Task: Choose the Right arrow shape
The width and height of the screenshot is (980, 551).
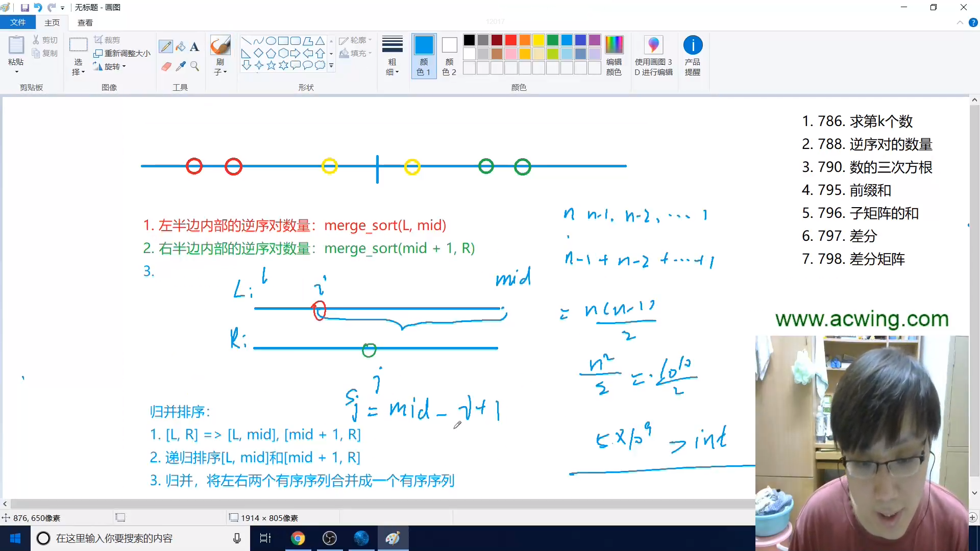Action: 295,53
